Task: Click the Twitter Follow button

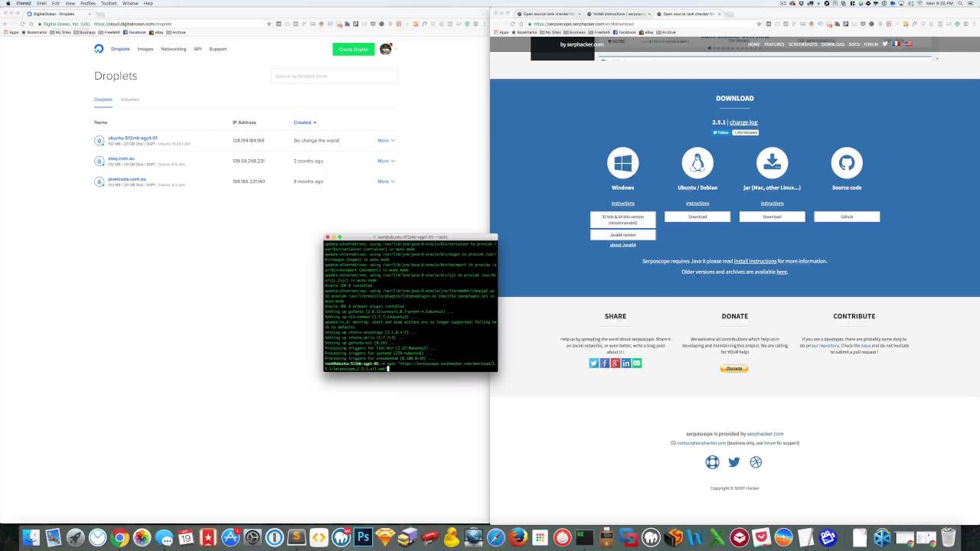Action: (721, 132)
